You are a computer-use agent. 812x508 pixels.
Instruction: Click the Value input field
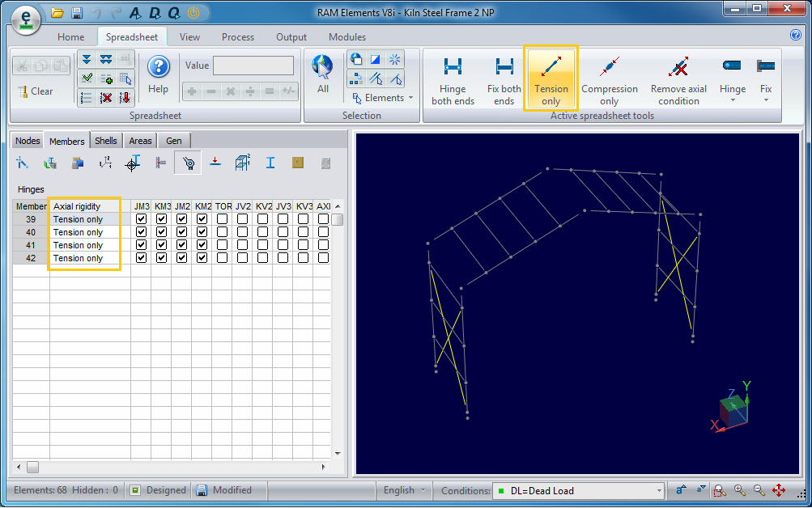tap(253, 66)
